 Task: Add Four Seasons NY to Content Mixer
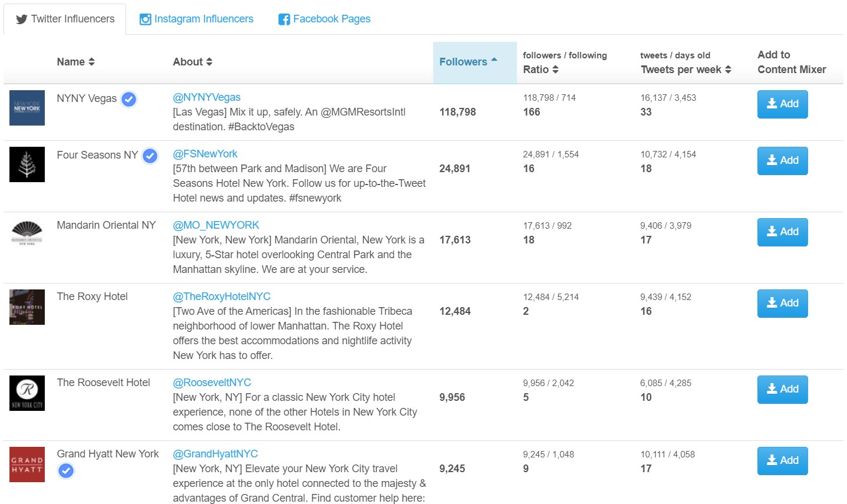(782, 161)
